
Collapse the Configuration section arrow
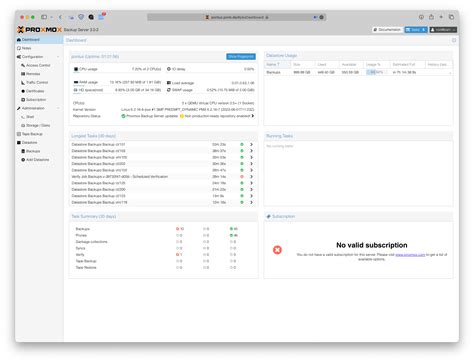(58, 57)
